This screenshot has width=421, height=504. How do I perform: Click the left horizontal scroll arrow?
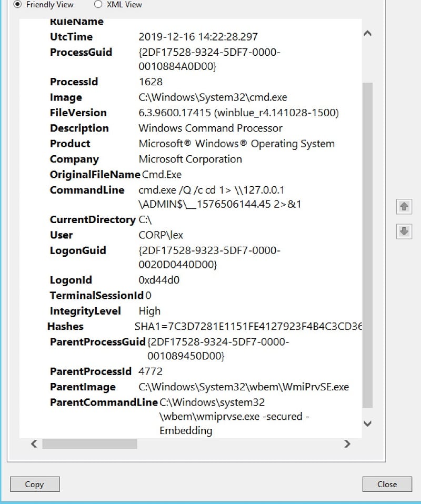pos(33,443)
